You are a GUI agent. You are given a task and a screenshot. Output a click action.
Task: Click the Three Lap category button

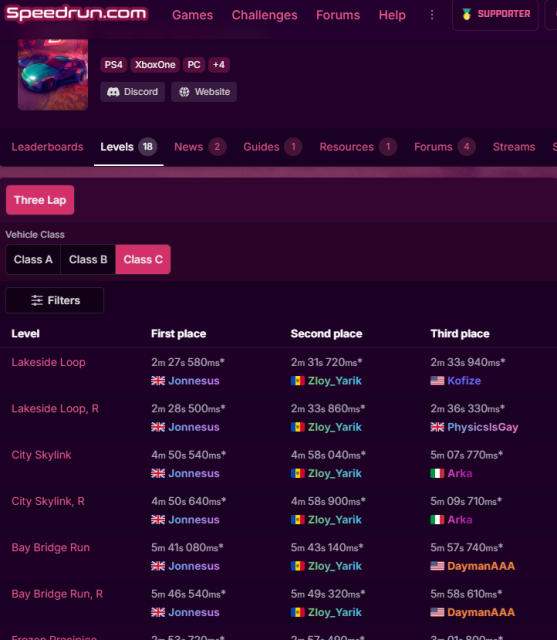tap(40, 200)
